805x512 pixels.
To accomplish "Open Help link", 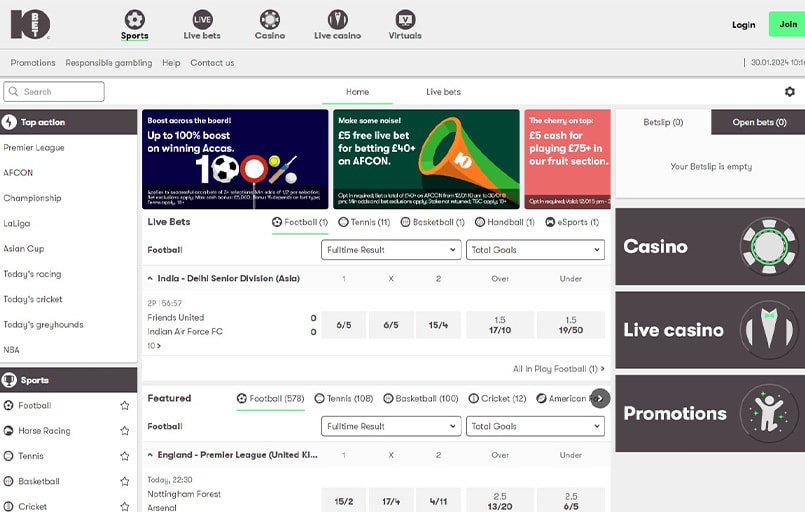I will (x=171, y=63).
